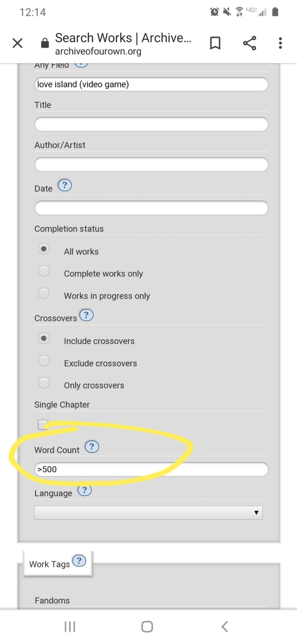Tap the share icon

249,43
